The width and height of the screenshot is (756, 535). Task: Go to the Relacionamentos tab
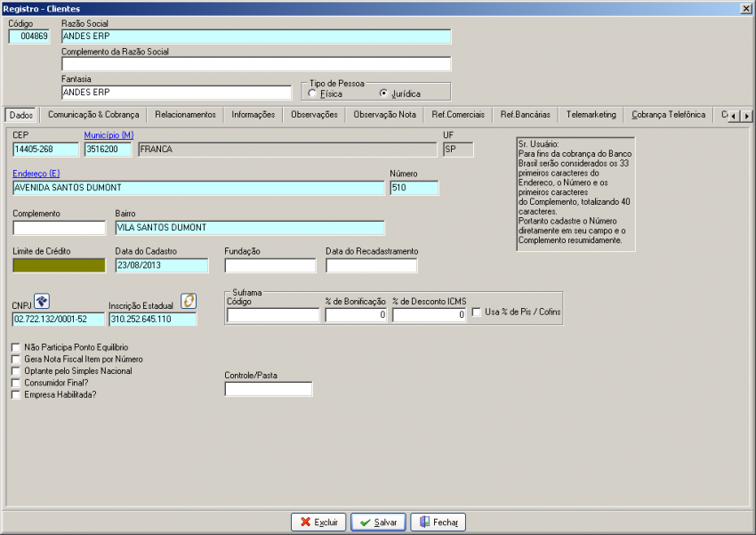click(x=185, y=115)
